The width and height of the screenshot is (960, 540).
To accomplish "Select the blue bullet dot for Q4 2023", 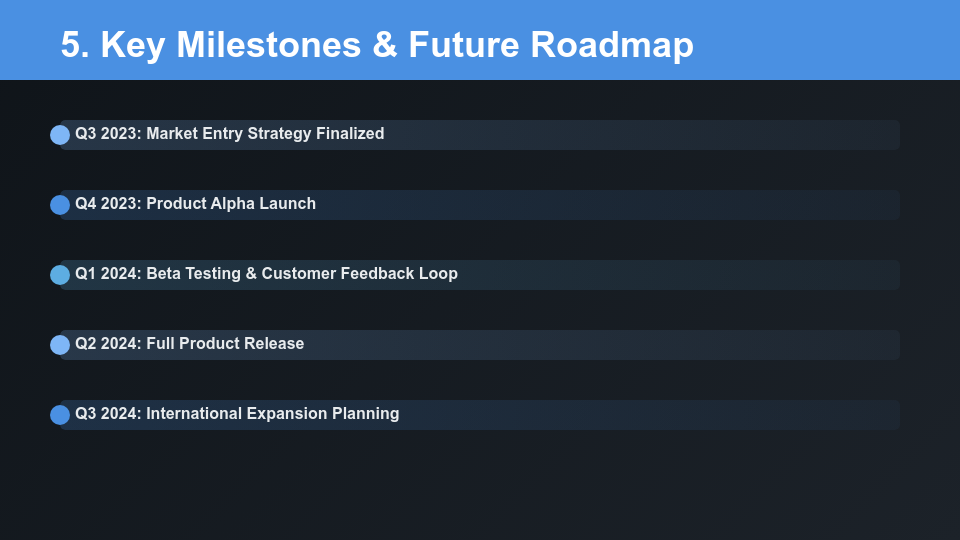I will (60, 205).
